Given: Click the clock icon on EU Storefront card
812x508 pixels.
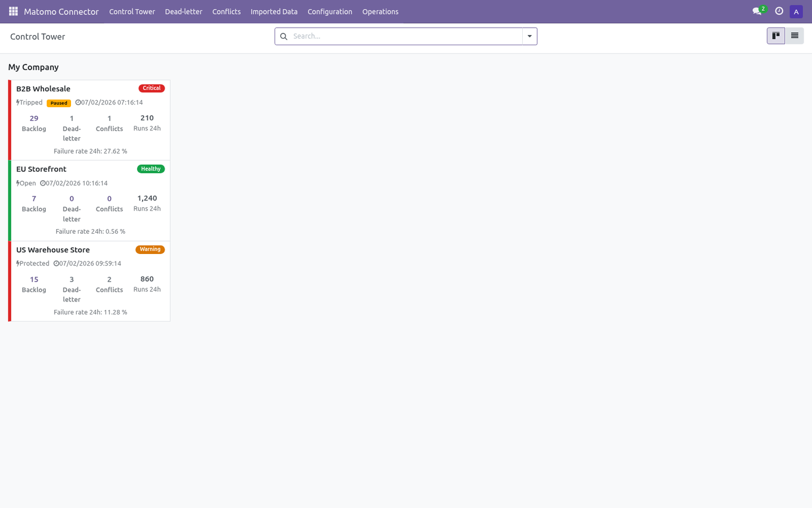Looking at the screenshot, I should [43, 183].
